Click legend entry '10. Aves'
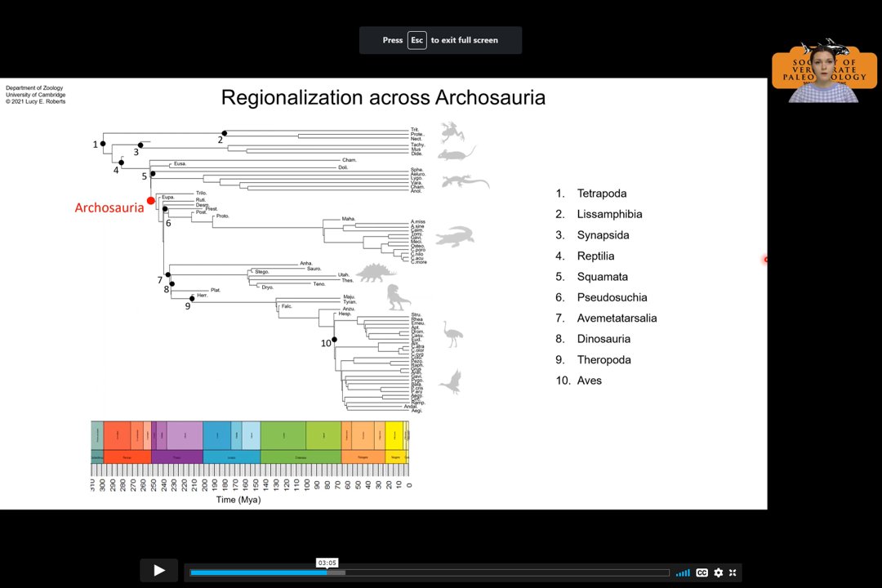Screen dimensions: 882x588 (x=578, y=381)
